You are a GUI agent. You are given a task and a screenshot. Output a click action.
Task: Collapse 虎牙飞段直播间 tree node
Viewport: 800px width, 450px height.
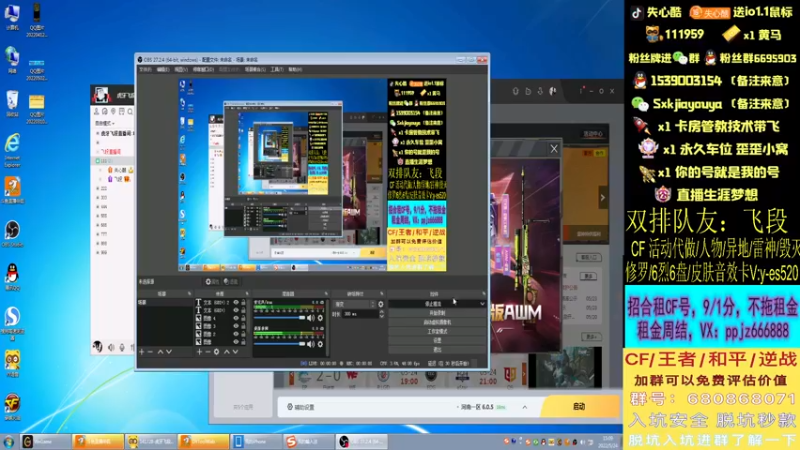(x=98, y=133)
